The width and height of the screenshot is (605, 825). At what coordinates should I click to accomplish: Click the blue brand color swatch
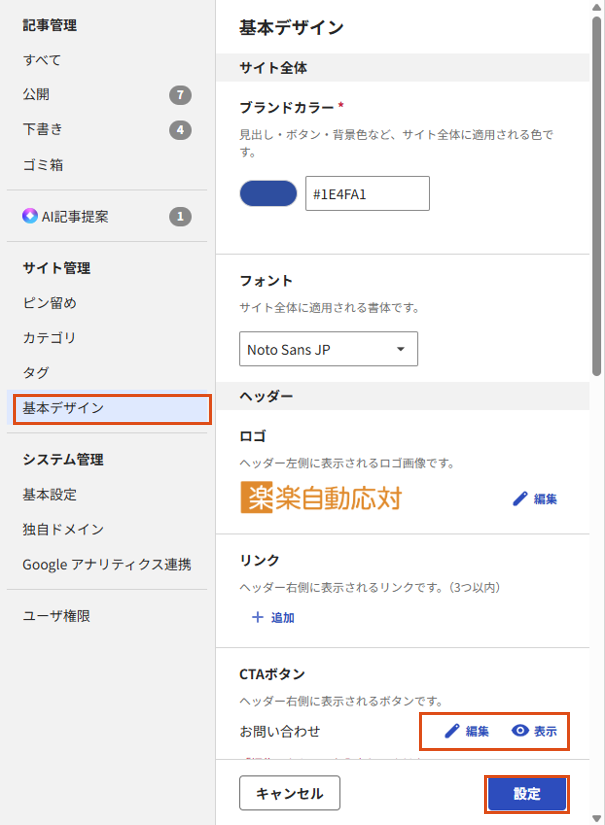point(268,193)
